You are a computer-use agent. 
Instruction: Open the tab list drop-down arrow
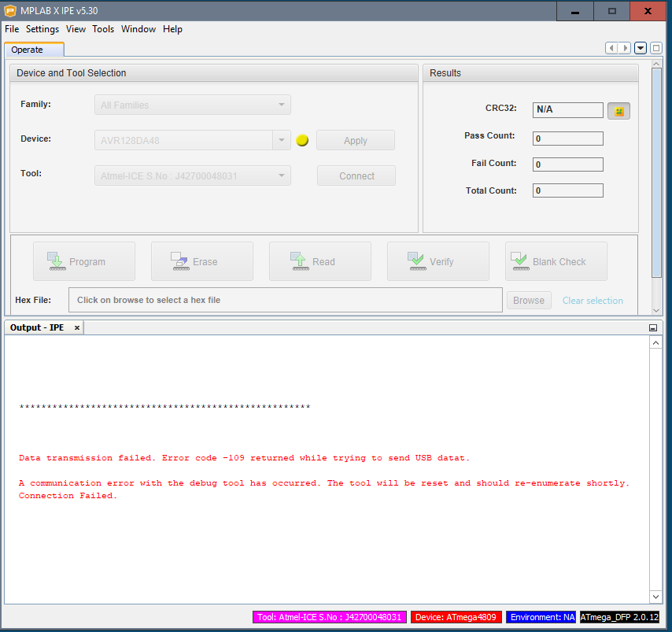[641, 48]
